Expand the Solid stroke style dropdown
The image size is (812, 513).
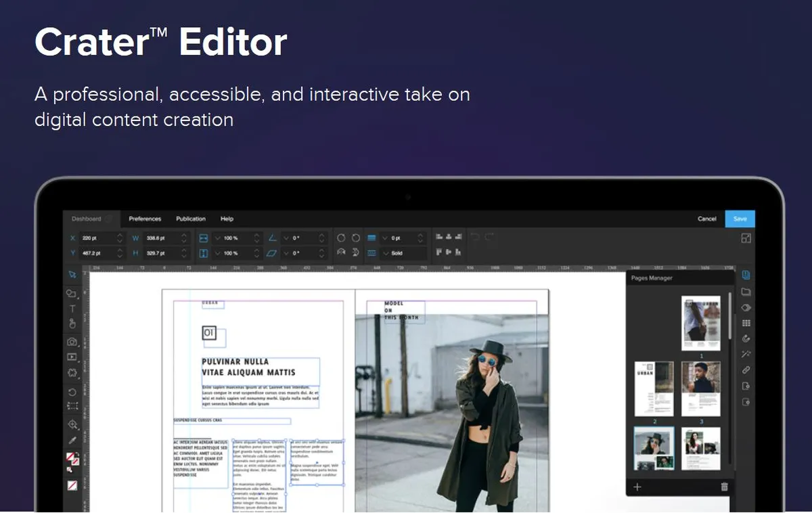(404, 253)
